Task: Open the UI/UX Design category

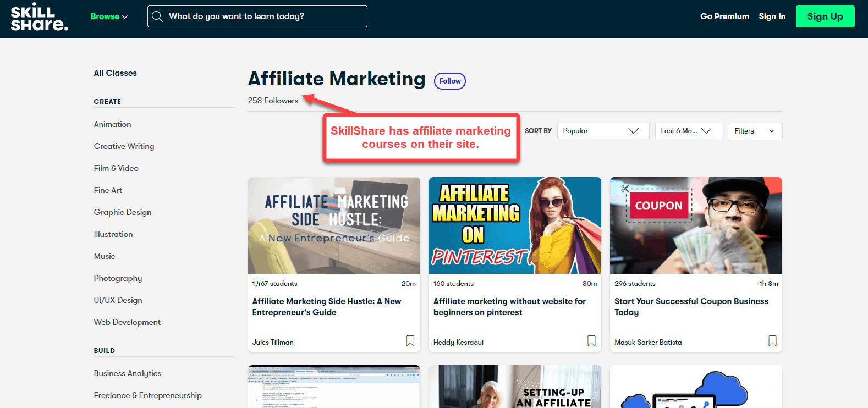Action: (x=118, y=300)
